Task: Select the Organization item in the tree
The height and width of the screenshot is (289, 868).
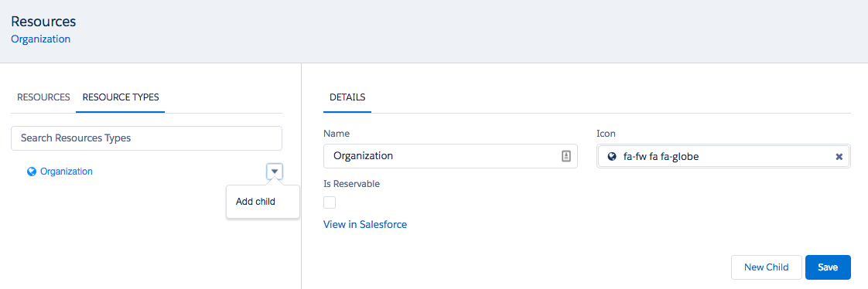Action: click(67, 172)
